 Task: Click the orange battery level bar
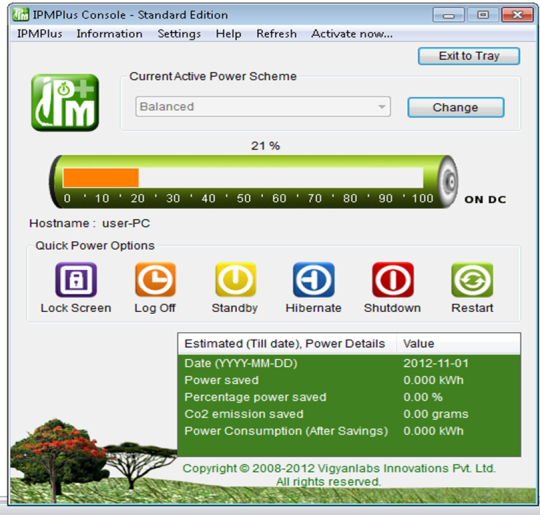[101, 178]
